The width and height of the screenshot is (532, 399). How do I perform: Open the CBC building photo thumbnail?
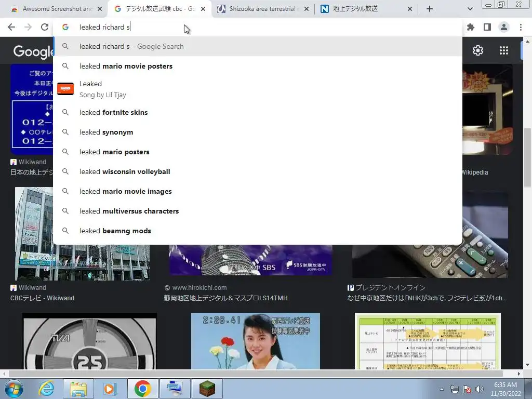click(x=82, y=262)
